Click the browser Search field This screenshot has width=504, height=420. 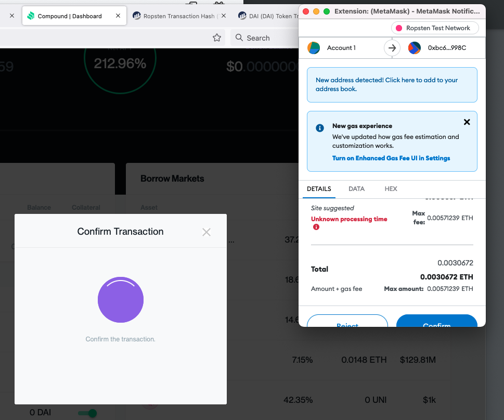(x=265, y=38)
